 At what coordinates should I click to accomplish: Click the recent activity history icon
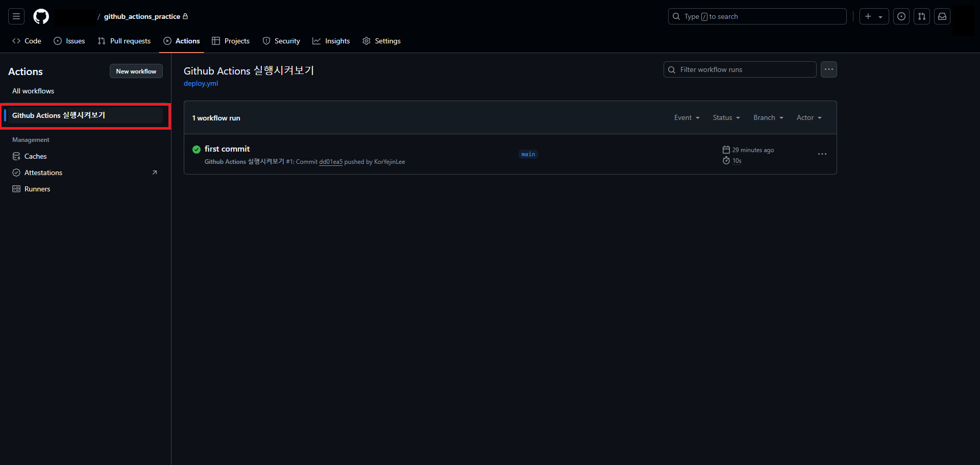[x=901, y=16]
